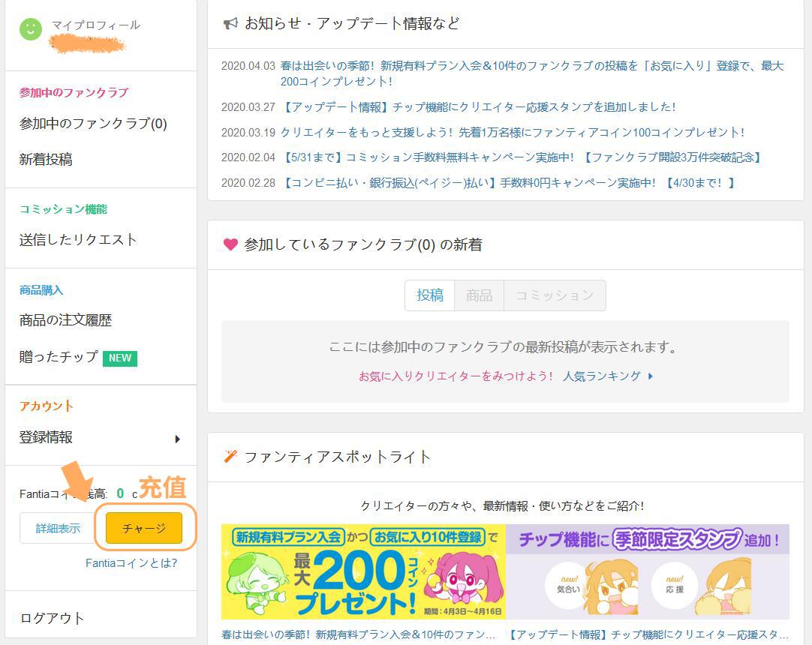Open 送信したリクエスト in sidebar
This screenshot has height=645, width=812.
(x=78, y=240)
